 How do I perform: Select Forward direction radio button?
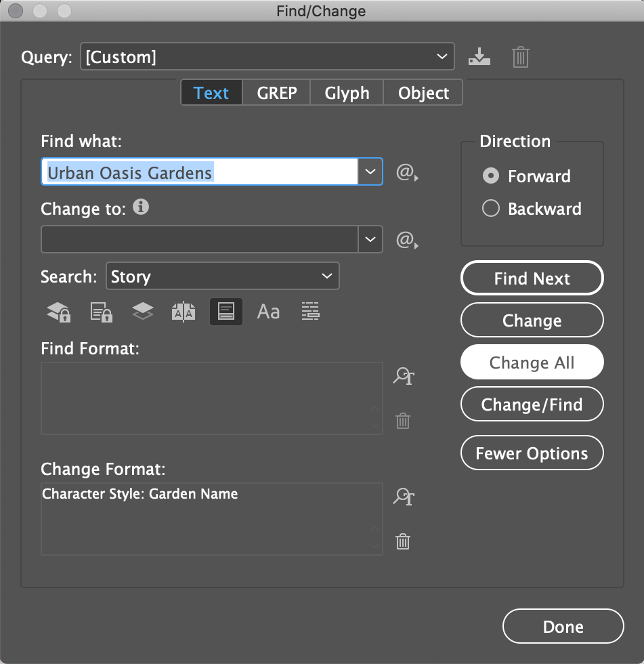491,175
